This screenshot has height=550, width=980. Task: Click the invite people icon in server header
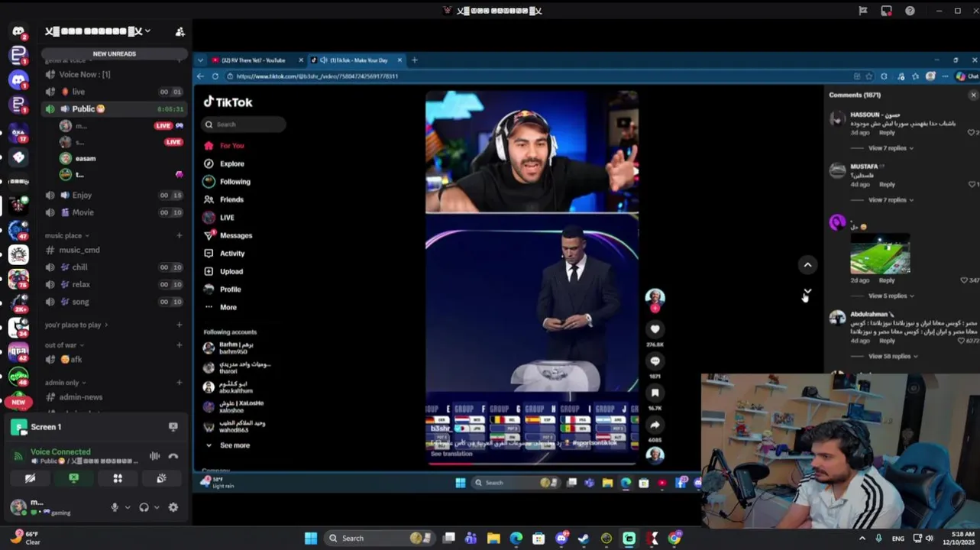tap(180, 31)
